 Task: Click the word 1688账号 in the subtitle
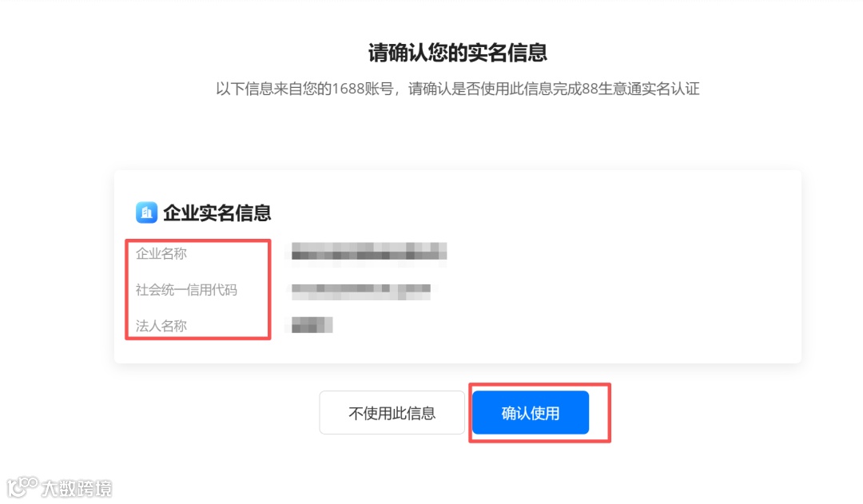click(x=363, y=89)
